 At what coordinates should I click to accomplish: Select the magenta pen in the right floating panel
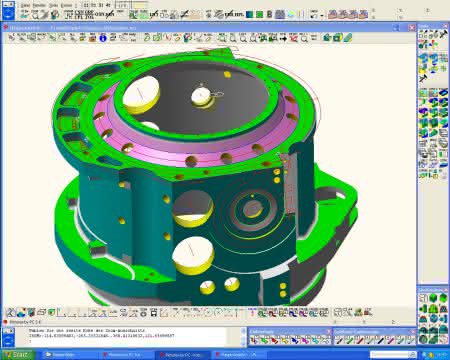pyautogui.click(x=390, y=340)
